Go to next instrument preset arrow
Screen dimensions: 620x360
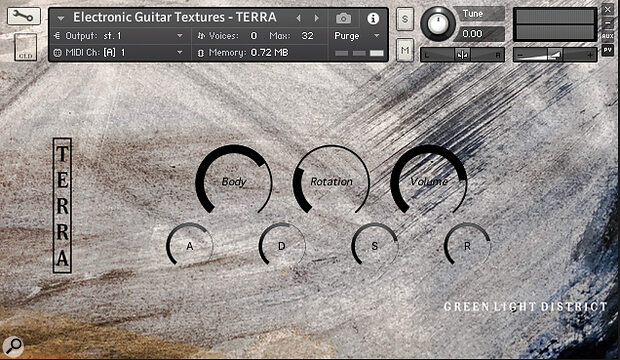click(317, 18)
